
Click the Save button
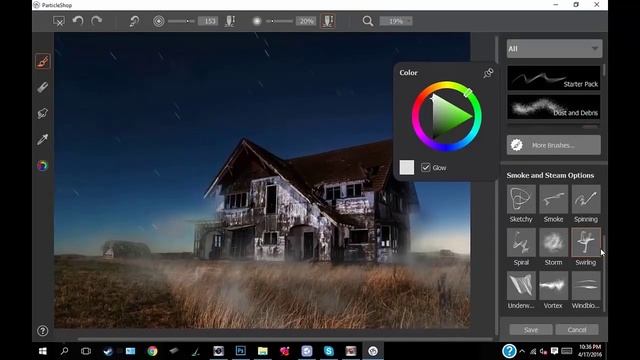pos(531,329)
